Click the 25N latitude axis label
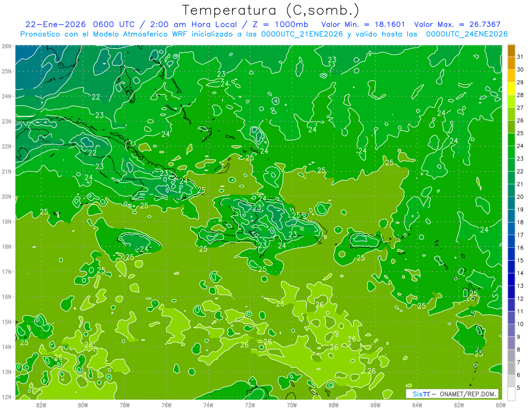 point(7,71)
